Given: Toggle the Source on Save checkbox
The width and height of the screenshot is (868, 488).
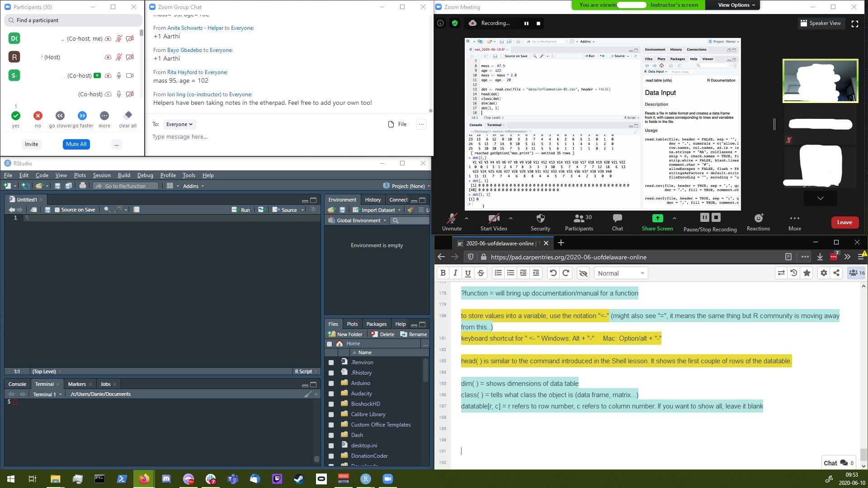Looking at the screenshot, I should click(x=57, y=210).
